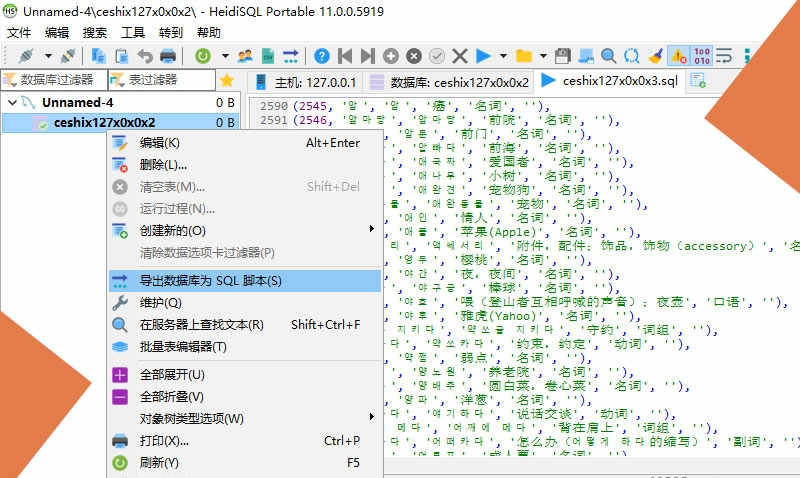
Task: Jump to first row icon
Action: click(345, 56)
